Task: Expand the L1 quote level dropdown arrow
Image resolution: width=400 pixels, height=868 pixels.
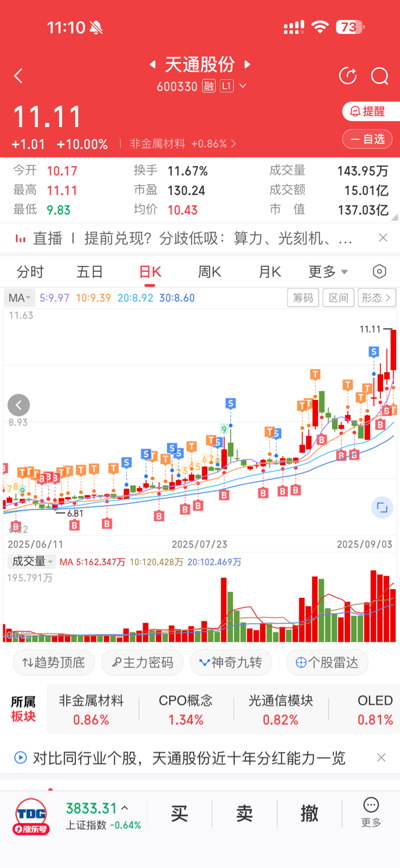Action: tap(243, 86)
